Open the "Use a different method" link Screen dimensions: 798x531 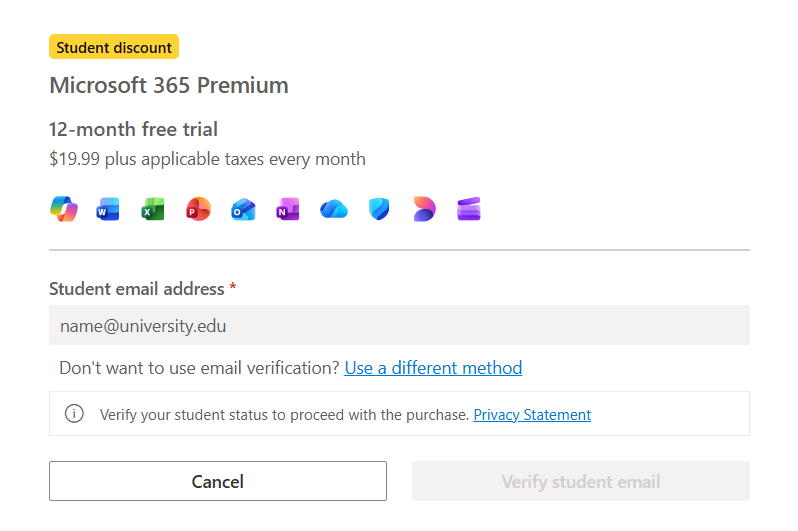(433, 368)
